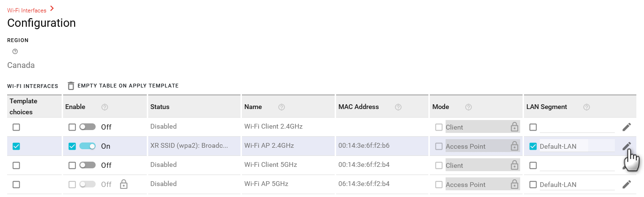Open the help icon under Region
The height and width of the screenshot is (197, 644).
pos(15,52)
